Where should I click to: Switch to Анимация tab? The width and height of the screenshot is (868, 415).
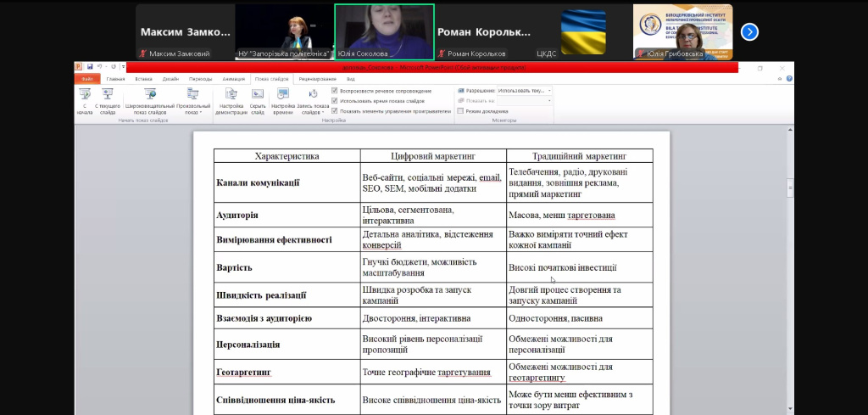pos(234,79)
